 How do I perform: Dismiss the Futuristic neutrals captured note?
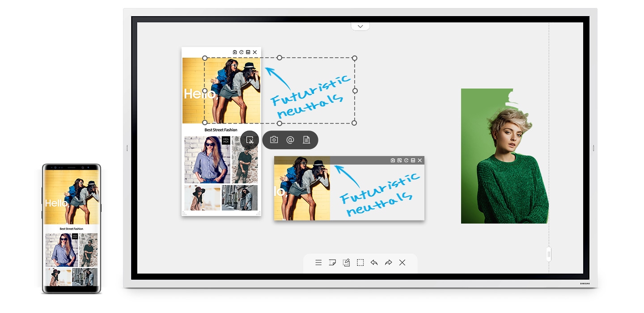(x=419, y=160)
